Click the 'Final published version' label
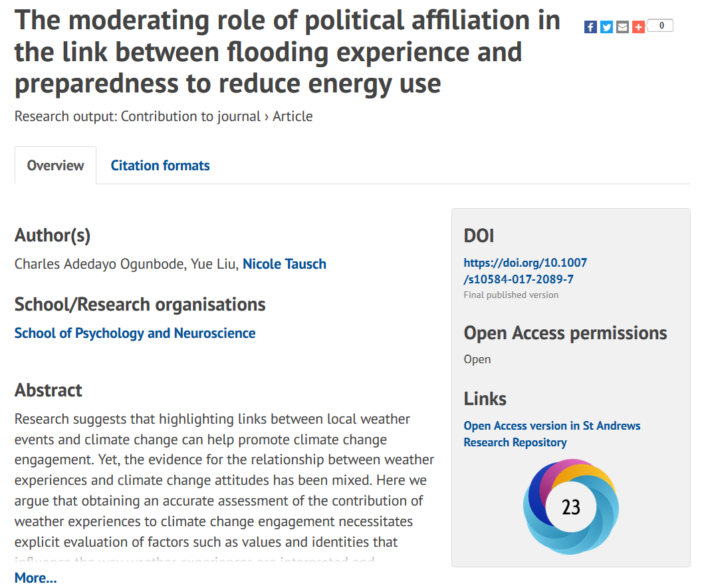The width and height of the screenshot is (710, 588). [x=511, y=295]
